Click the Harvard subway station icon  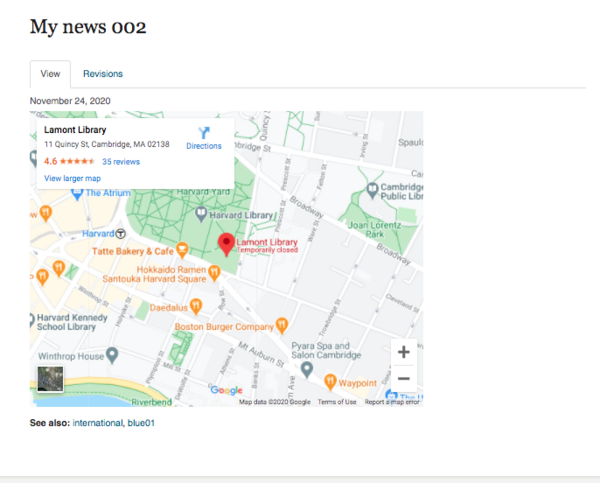121,233
